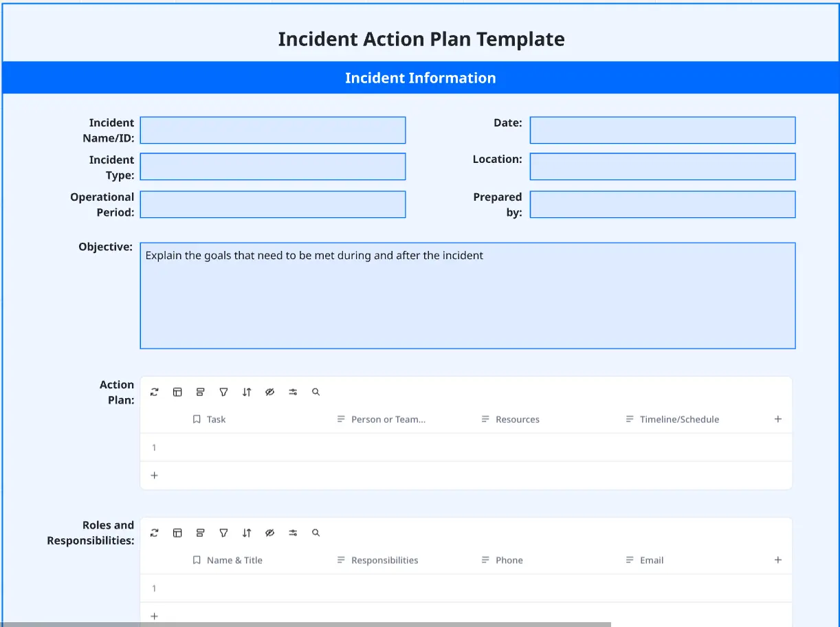The image size is (840, 627).
Task: Open the table view icon above Roles and Responsibilities
Action: (177, 532)
